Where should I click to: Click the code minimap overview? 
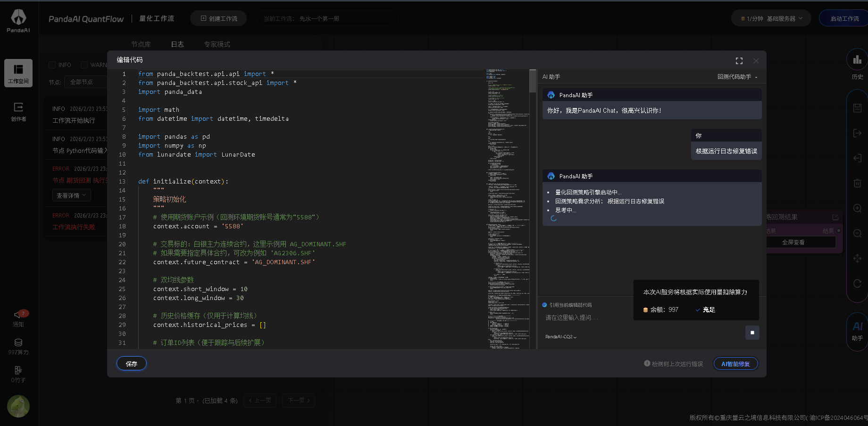pos(508,209)
